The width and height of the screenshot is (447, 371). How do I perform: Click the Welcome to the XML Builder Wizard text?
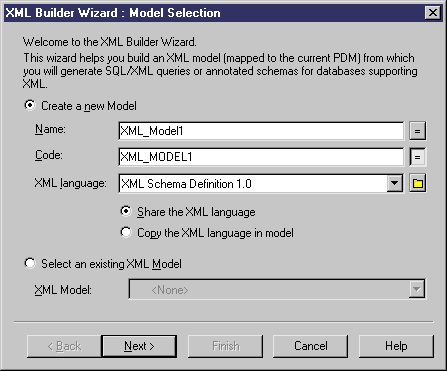coord(110,42)
